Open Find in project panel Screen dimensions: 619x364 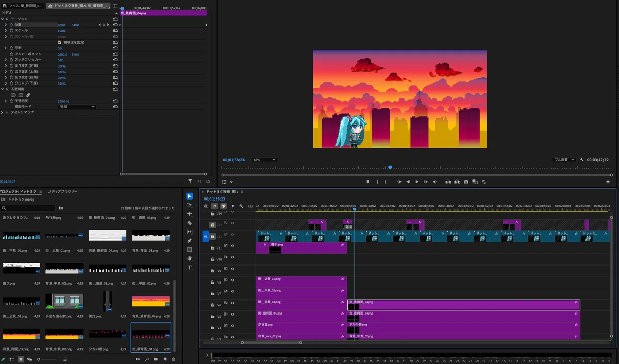tap(147, 359)
